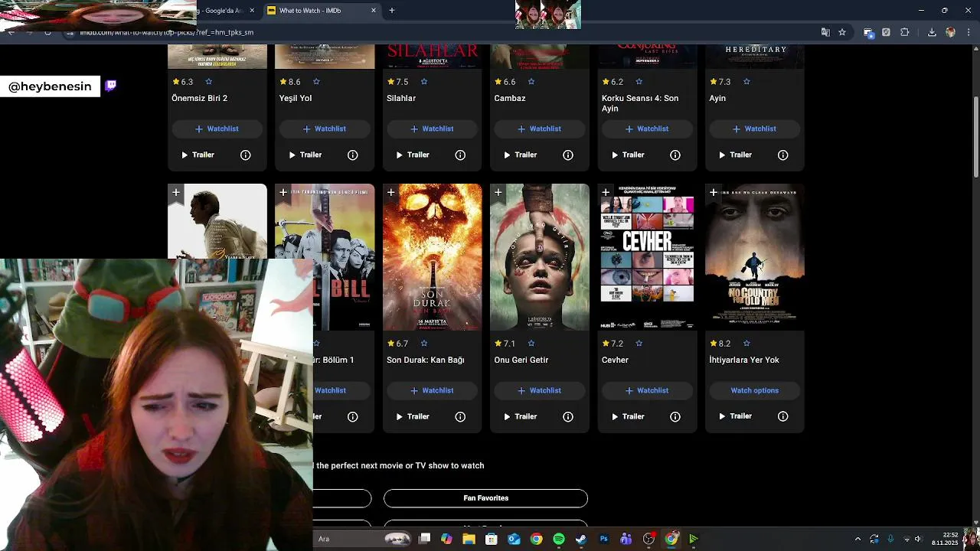Rate Cevher using the outline star
Image resolution: width=980 pixels, height=551 pixels.
pos(639,344)
